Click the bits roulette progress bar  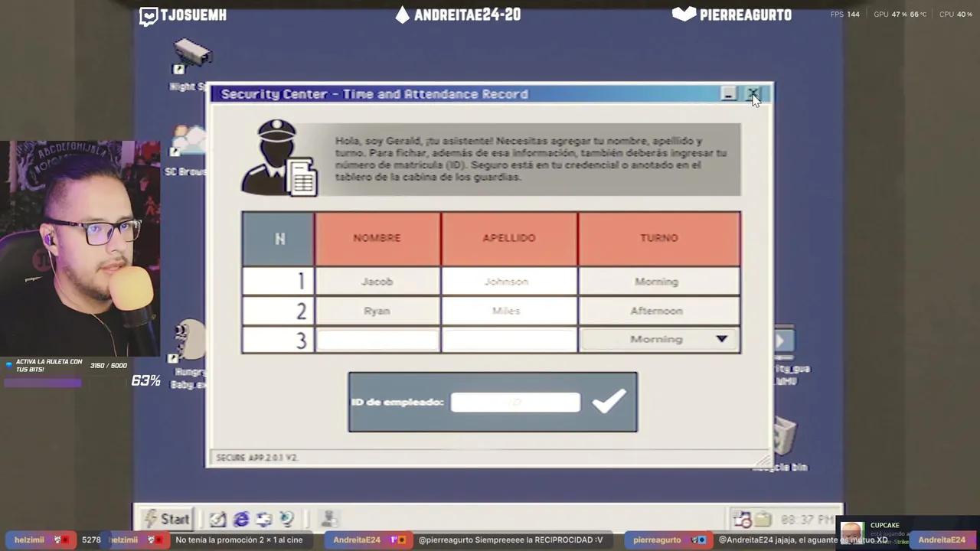point(66,383)
